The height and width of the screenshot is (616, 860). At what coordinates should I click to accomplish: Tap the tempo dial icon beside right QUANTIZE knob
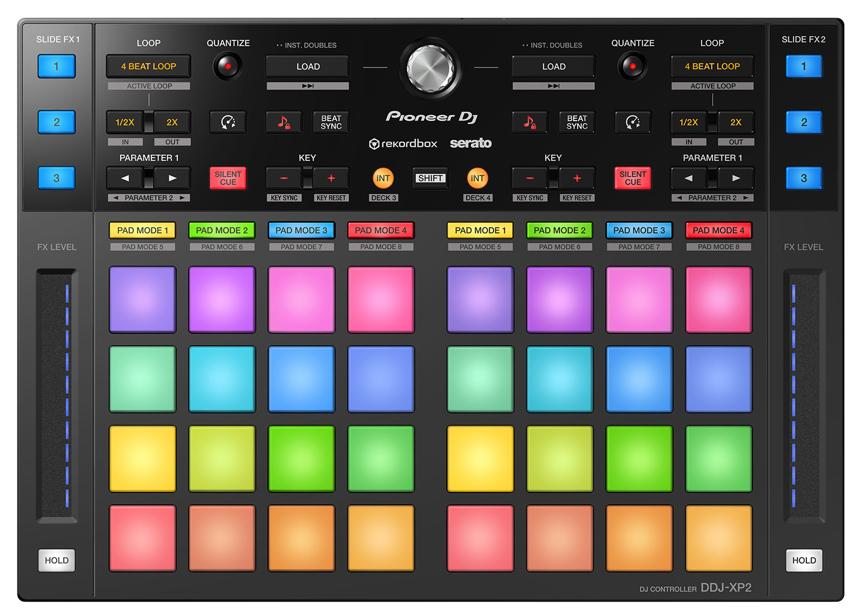click(633, 122)
